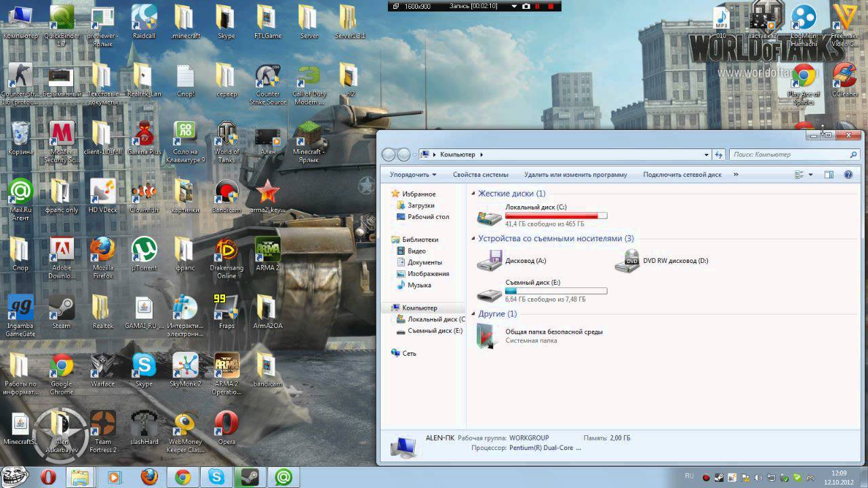This screenshot has height=488, width=868.
Task: Select the Raidcall desktop icon
Action: [144, 22]
